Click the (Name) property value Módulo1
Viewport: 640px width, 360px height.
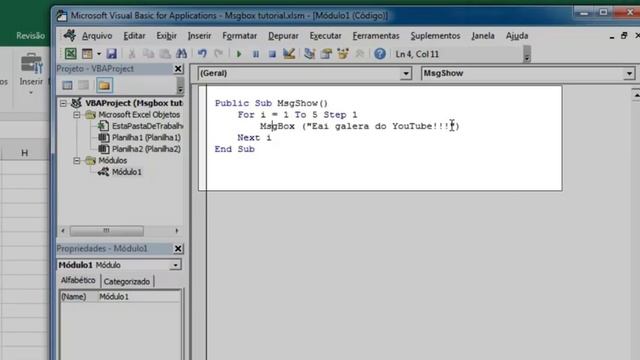(139, 297)
